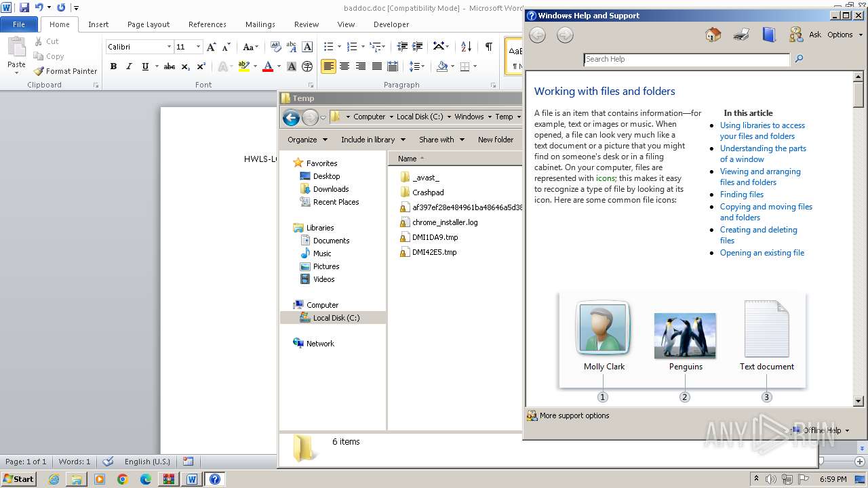Click the Explorer back button in Temp window
868x488 pixels.
[291, 117]
